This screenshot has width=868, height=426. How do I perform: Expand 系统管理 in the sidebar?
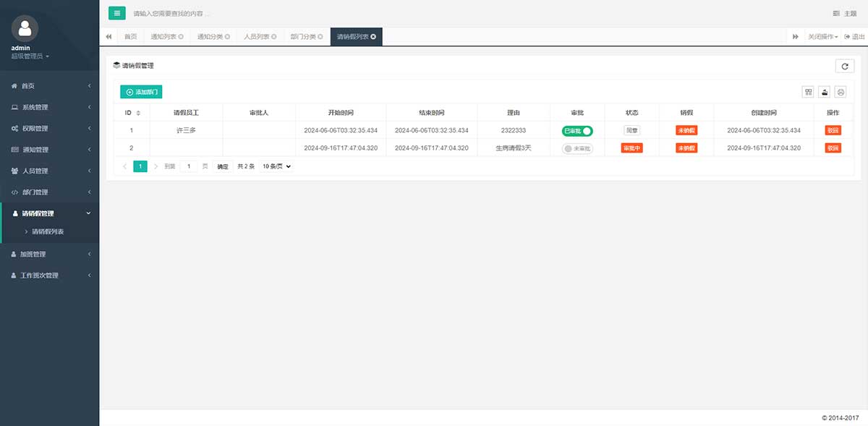(49, 107)
